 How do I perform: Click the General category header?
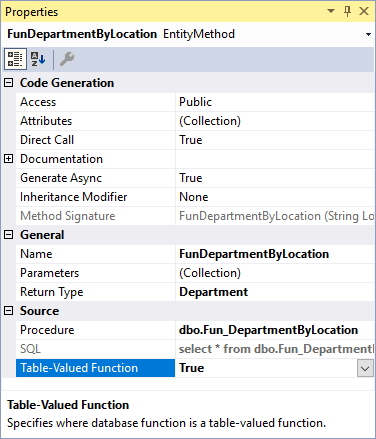pos(42,235)
